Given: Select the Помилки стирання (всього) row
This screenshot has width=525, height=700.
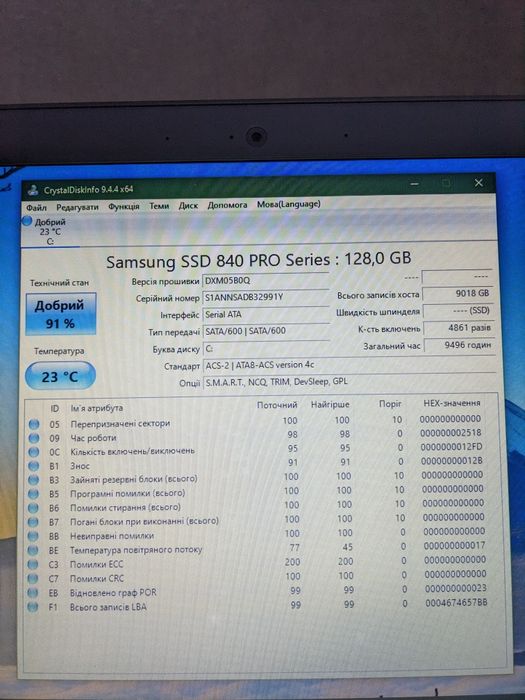Looking at the screenshot, I should click(261, 507).
